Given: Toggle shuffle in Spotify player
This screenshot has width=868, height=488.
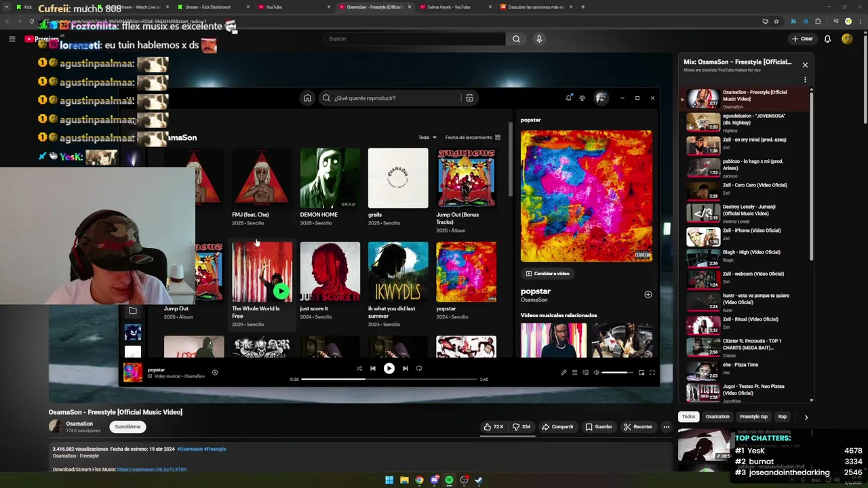Looking at the screenshot, I should 359,368.
